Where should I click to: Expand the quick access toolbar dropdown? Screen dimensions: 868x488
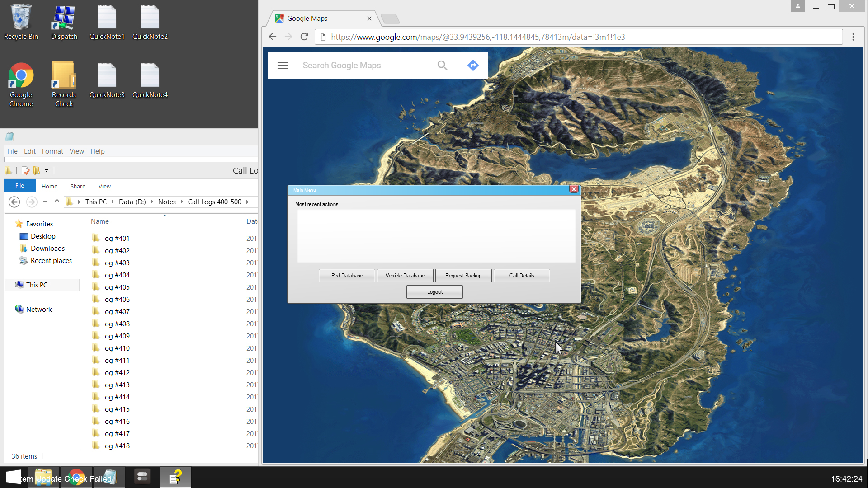[47, 171]
